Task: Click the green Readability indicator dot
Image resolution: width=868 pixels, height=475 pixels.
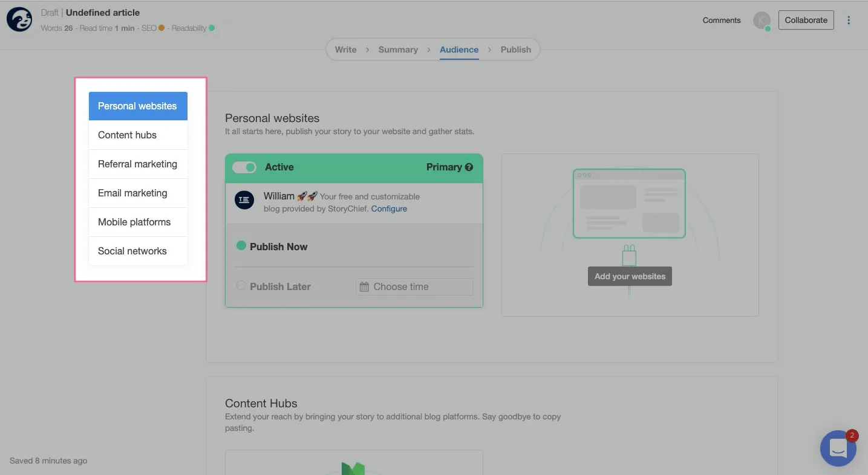Action: [212, 28]
